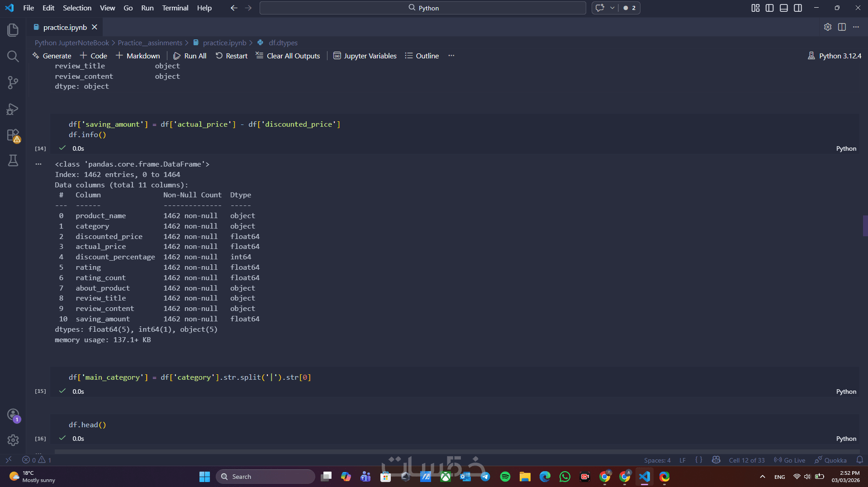Toggle the secondary side bar layout button
This screenshot has width=868, height=487.
pos(798,8)
